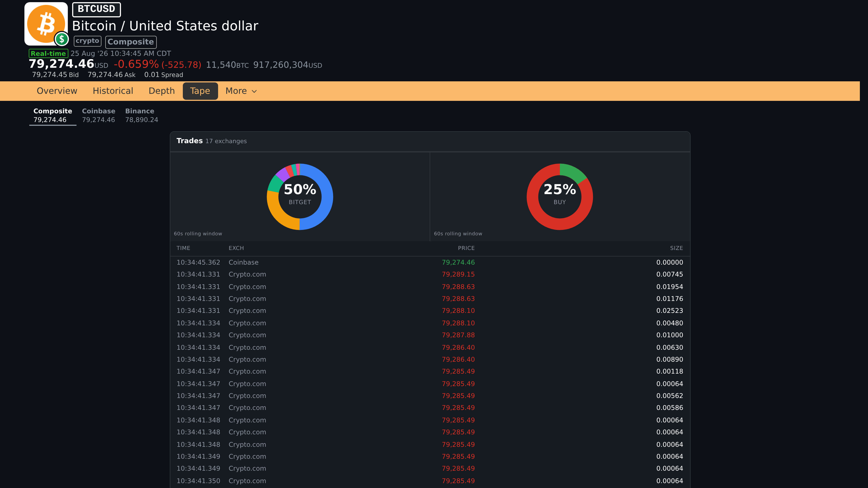Click the 79,274.45 Bid value

(x=55, y=75)
